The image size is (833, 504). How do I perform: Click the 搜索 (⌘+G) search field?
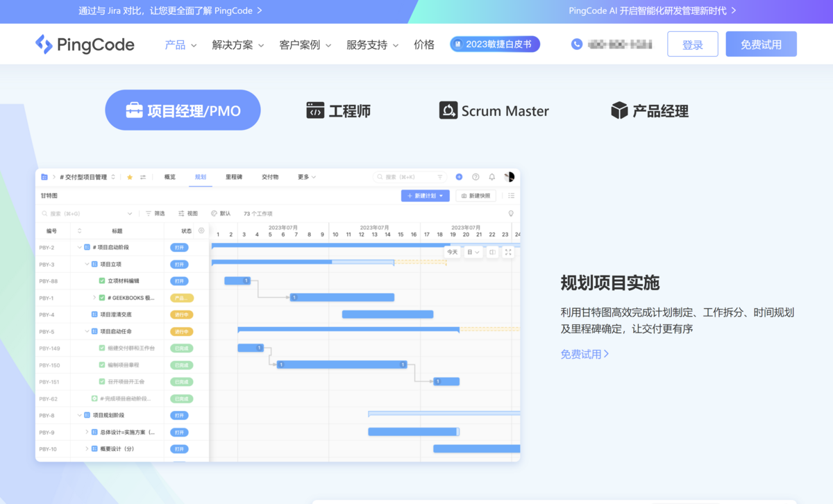coord(76,212)
